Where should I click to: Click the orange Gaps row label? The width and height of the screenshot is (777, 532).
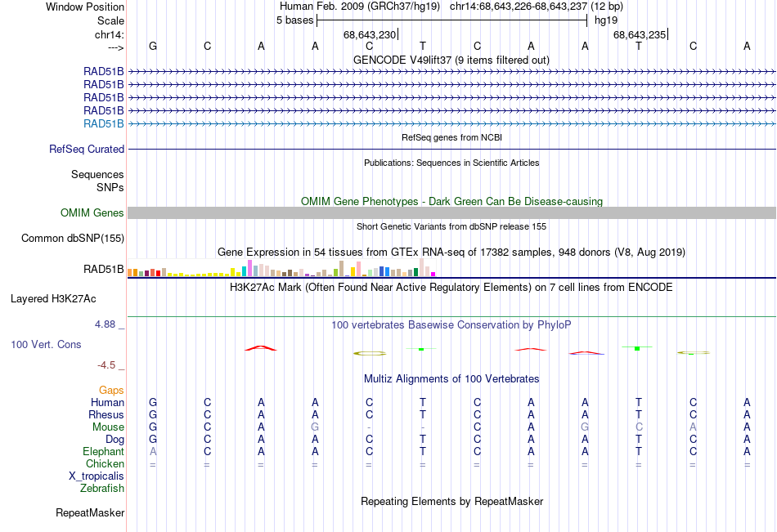(111, 391)
